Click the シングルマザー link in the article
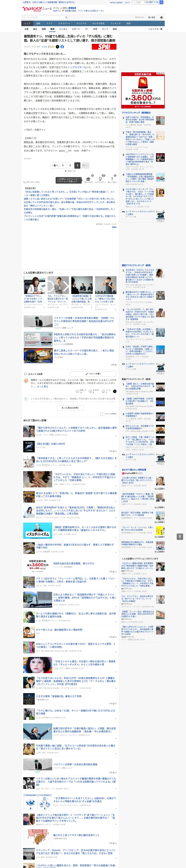 76,67
